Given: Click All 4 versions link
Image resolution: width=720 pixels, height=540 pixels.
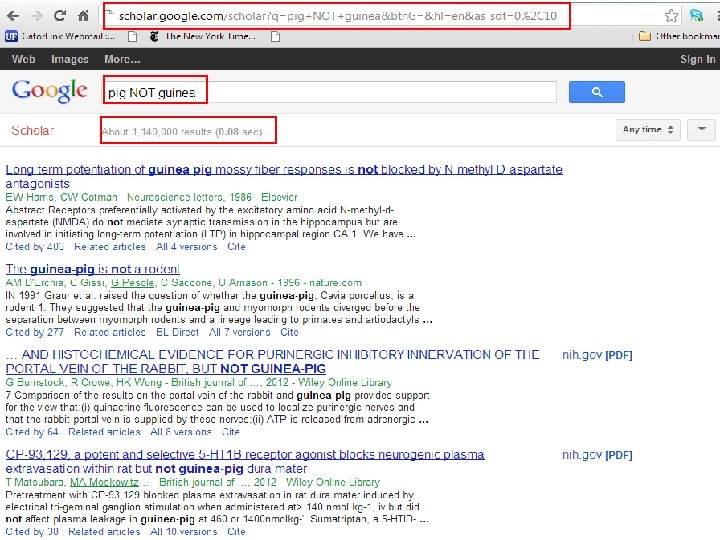Looking at the screenshot, I should (186, 247).
